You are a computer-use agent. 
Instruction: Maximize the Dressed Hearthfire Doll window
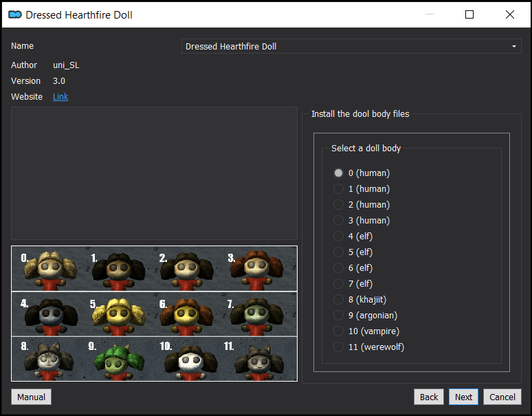coord(469,14)
